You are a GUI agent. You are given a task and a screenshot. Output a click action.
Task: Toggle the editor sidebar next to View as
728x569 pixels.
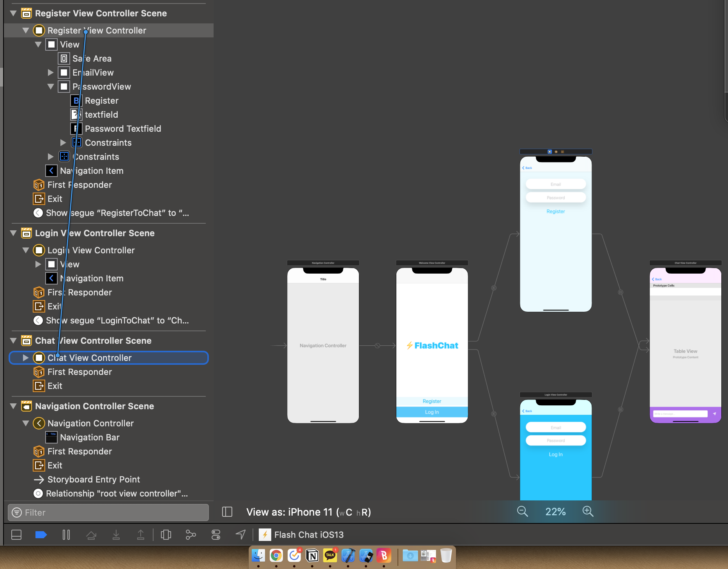pos(227,512)
